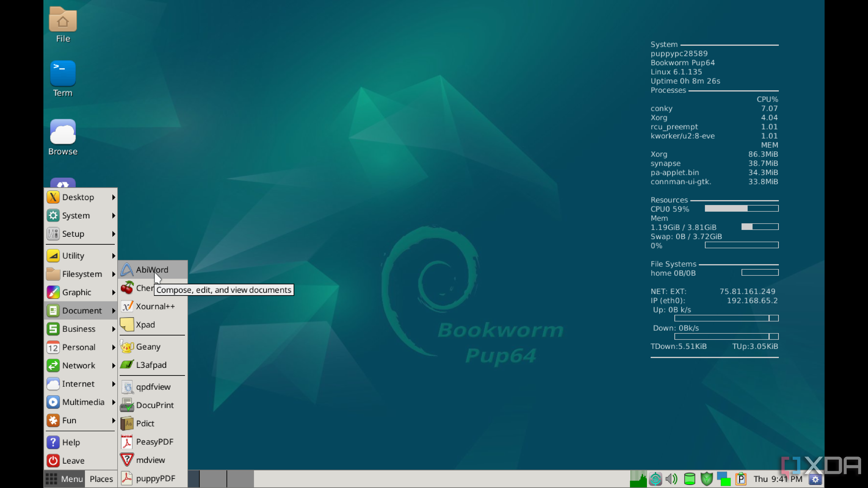Launch puppyPDF from the submenu
Screen dimensions: 868x488
[x=153, y=478]
